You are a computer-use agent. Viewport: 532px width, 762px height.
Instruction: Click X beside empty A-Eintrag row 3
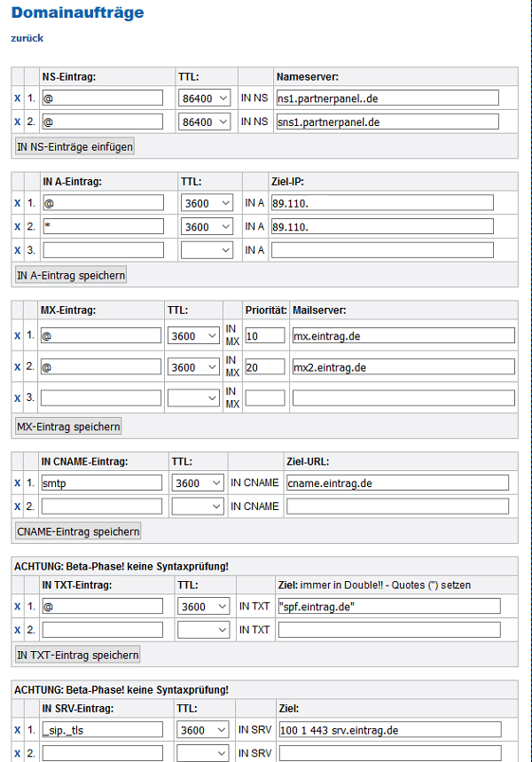coord(18,250)
